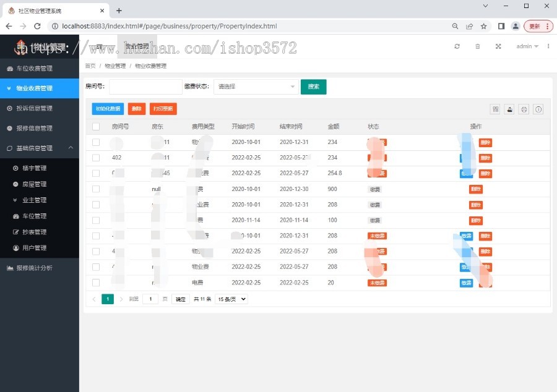Click 删除 in the amount 100 row
Image resolution: width=557 pixels, height=392 pixels.
pyautogui.click(x=476, y=220)
